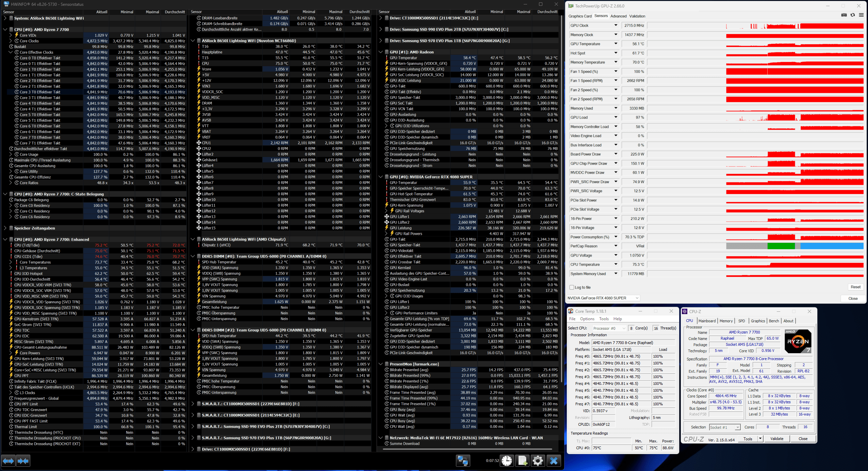Open the CPU-Z Mainboard tab
The width and height of the screenshot is (868, 471).
[707, 321]
